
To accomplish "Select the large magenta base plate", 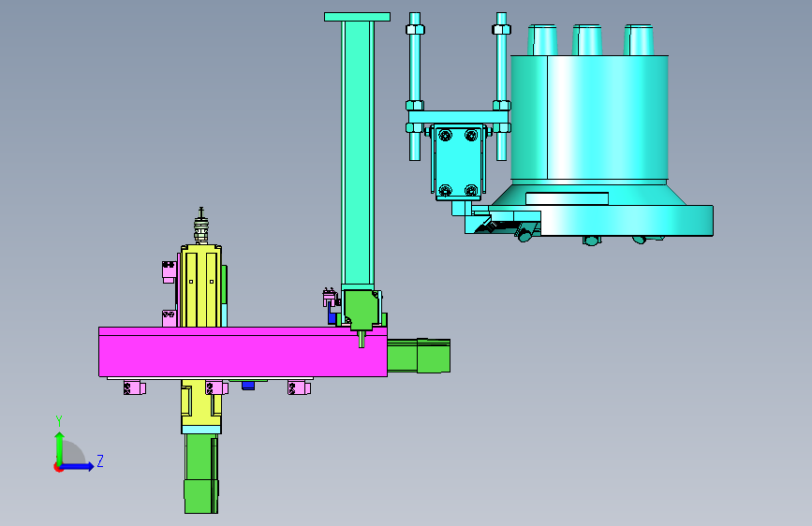I will 243,352.
